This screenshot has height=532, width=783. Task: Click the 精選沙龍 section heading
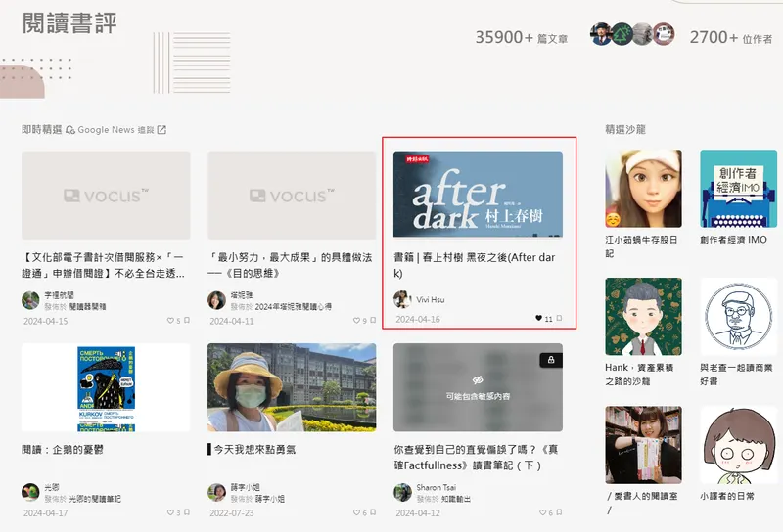point(625,130)
